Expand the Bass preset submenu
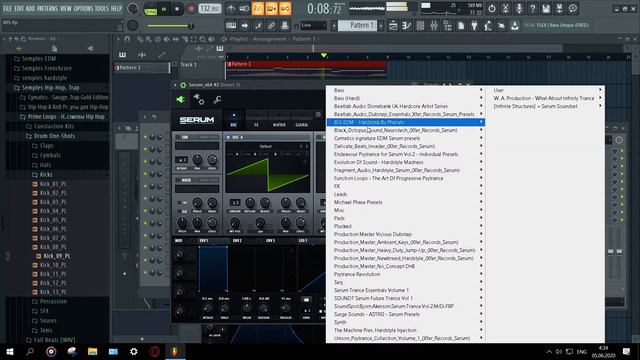Image resolution: width=640 pixels, height=360 pixels. (405, 90)
